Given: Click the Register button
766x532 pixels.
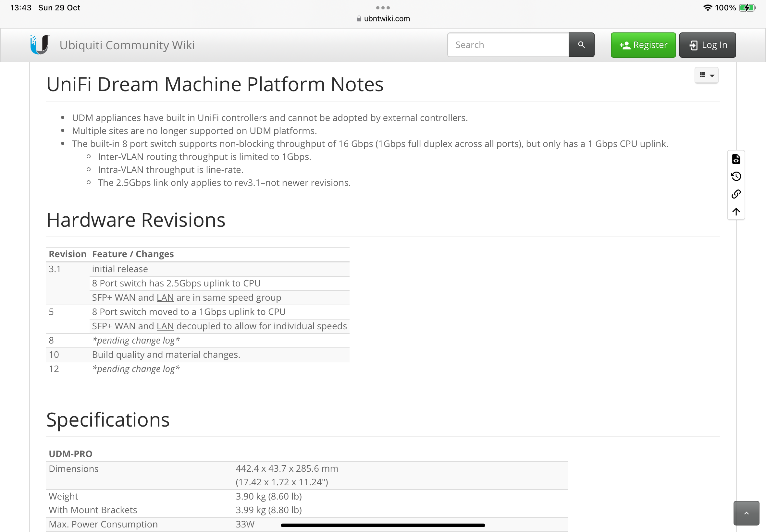Looking at the screenshot, I should click(x=643, y=45).
